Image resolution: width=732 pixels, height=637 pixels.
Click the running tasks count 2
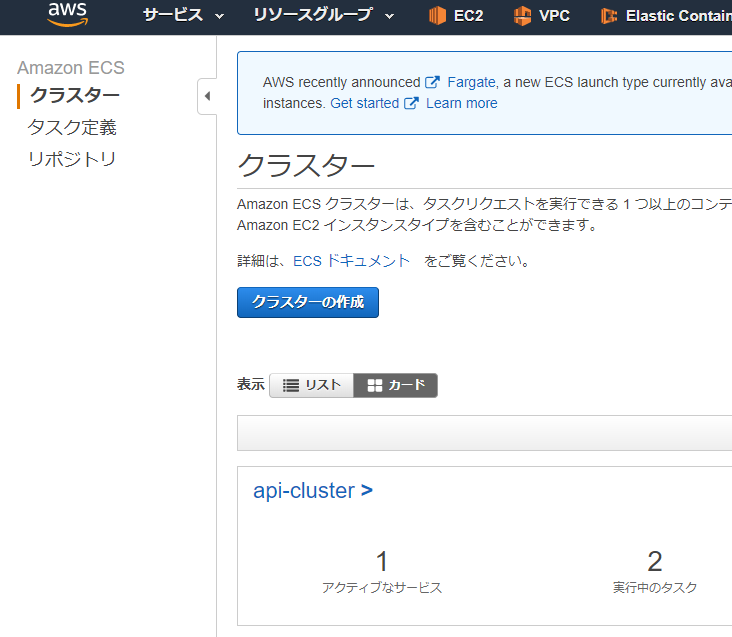click(655, 561)
